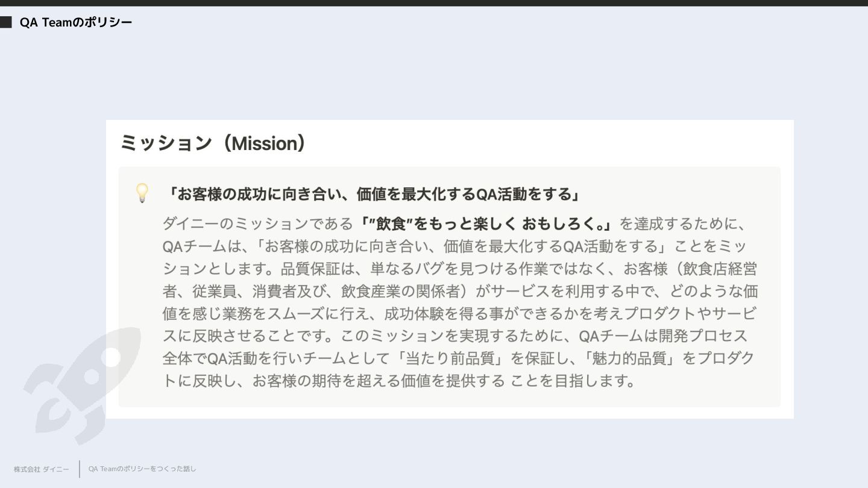868x488 pixels.
Task: Click footer text QA Teamのポリシーをつくった話し
Action: coord(142,469)
